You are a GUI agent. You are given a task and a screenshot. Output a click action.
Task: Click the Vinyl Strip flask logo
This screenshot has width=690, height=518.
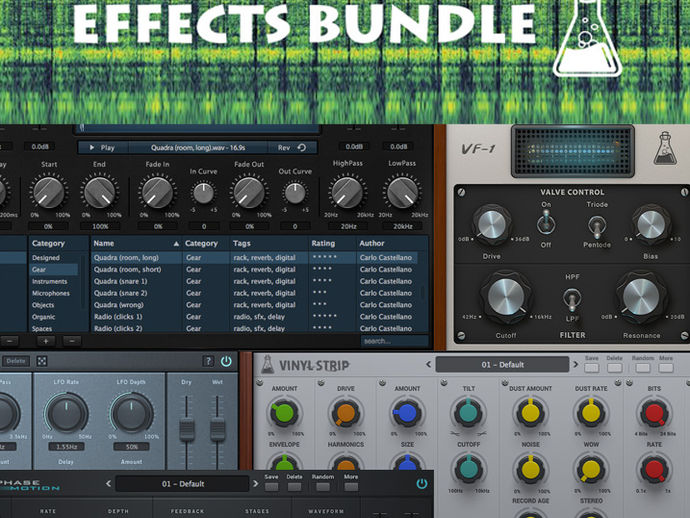click(267, 364)
